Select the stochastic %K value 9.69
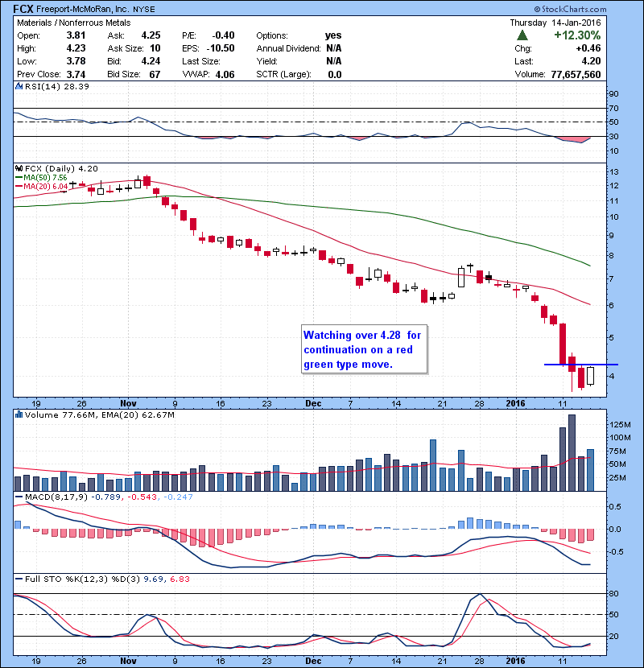Viewport: 644px width, 668px height. [x=154, y=579]
